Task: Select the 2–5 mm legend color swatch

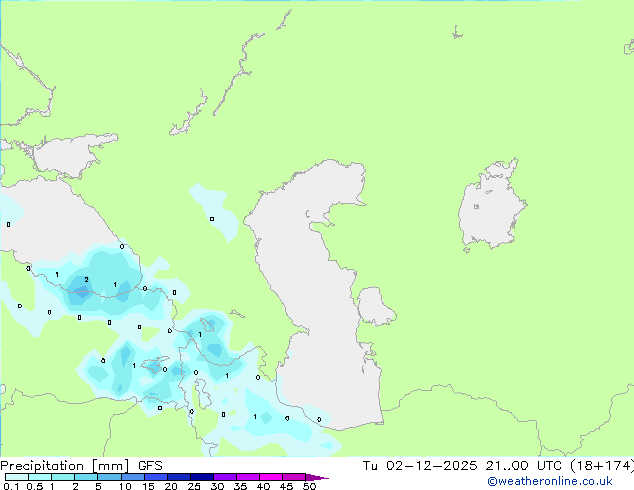Action: pos(86,477)
